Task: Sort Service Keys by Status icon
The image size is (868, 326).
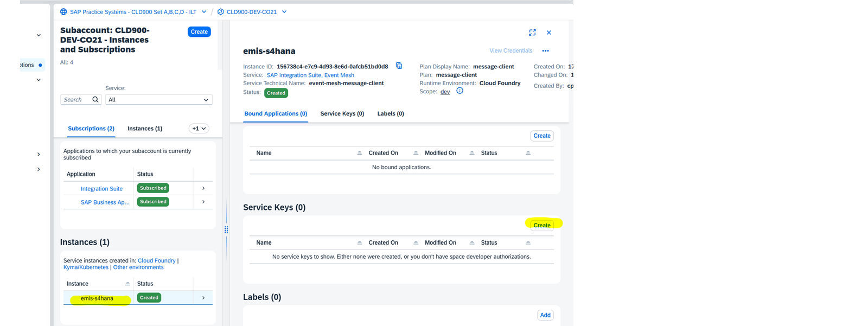Action: (528, 242)
